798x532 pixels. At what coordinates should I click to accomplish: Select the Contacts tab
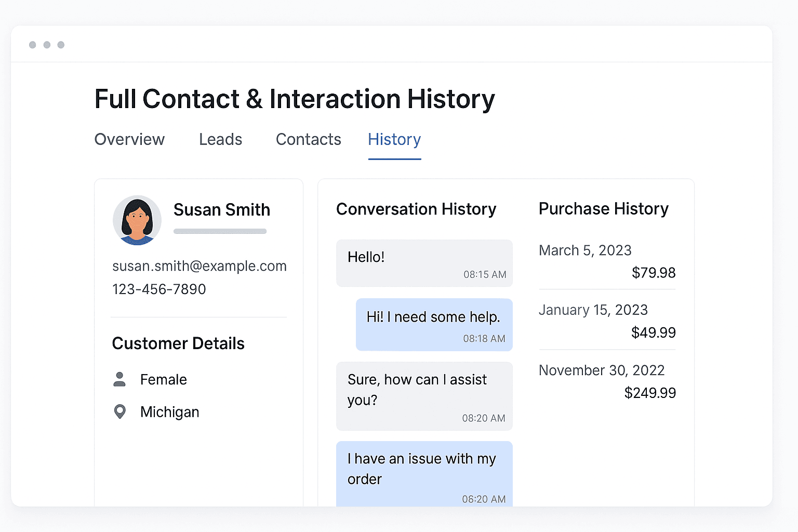308,139
